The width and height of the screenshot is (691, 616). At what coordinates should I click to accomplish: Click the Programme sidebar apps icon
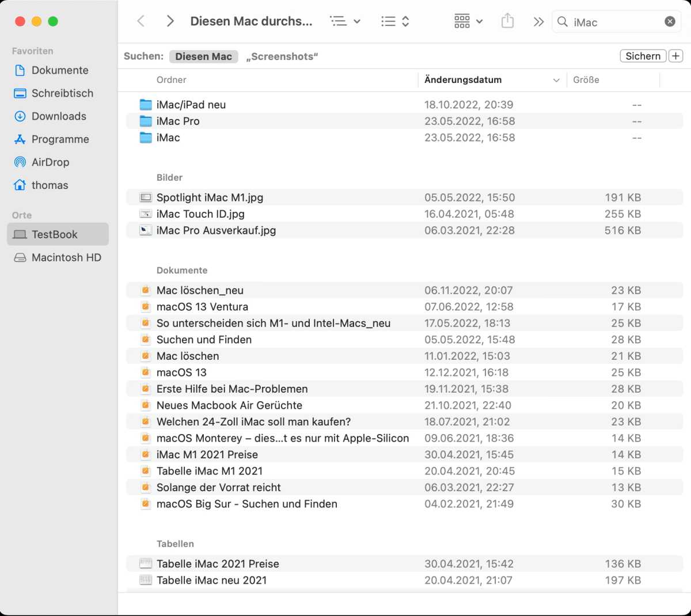click(x=20, y=139)
